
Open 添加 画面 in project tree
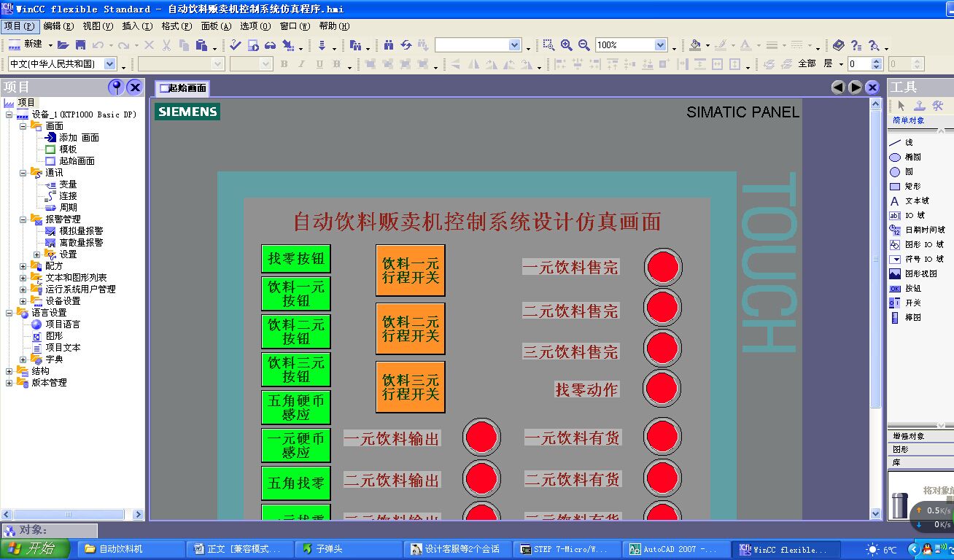tap(71, 137)
